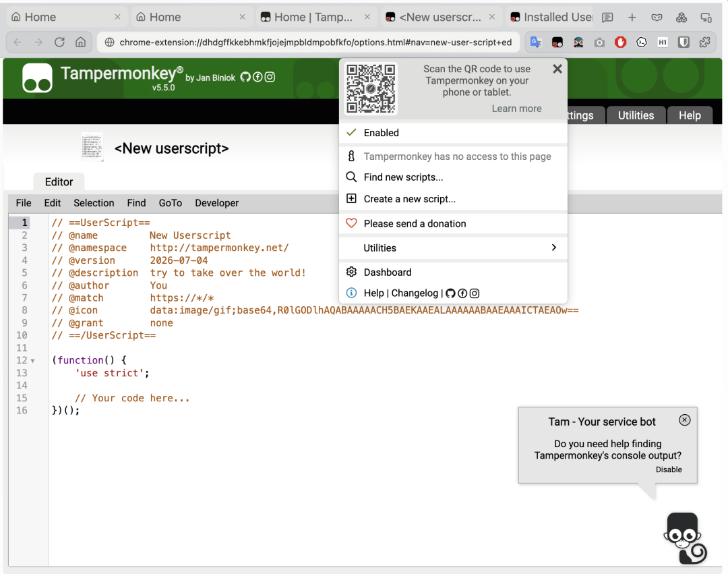
Task: Click the info icon beside Help
Action: coord(351,293)
